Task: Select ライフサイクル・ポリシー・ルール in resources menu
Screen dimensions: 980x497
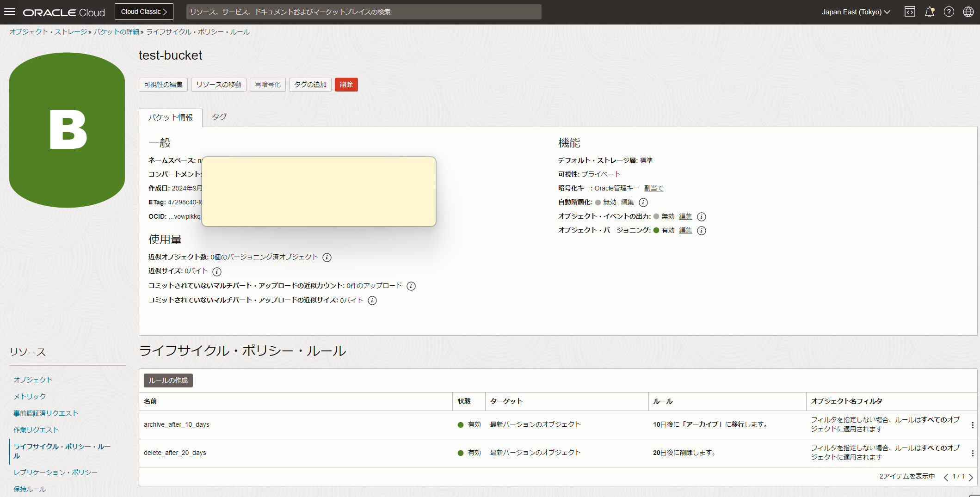Action: click(x=62, y=451)
